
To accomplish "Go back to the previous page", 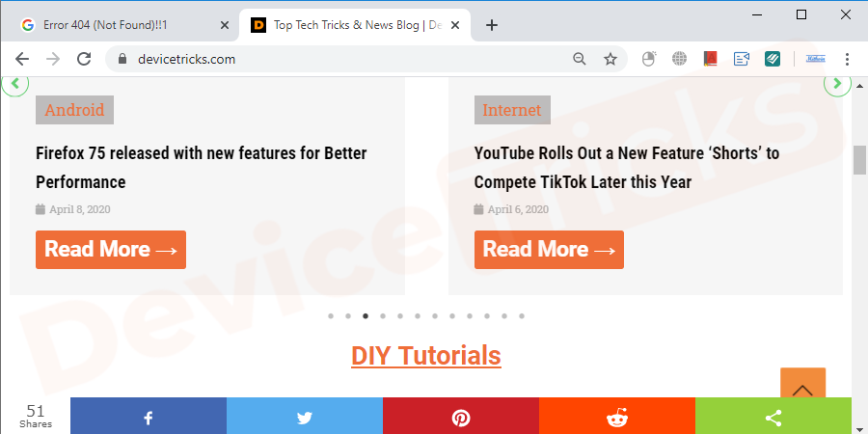I will coord(21,59).
